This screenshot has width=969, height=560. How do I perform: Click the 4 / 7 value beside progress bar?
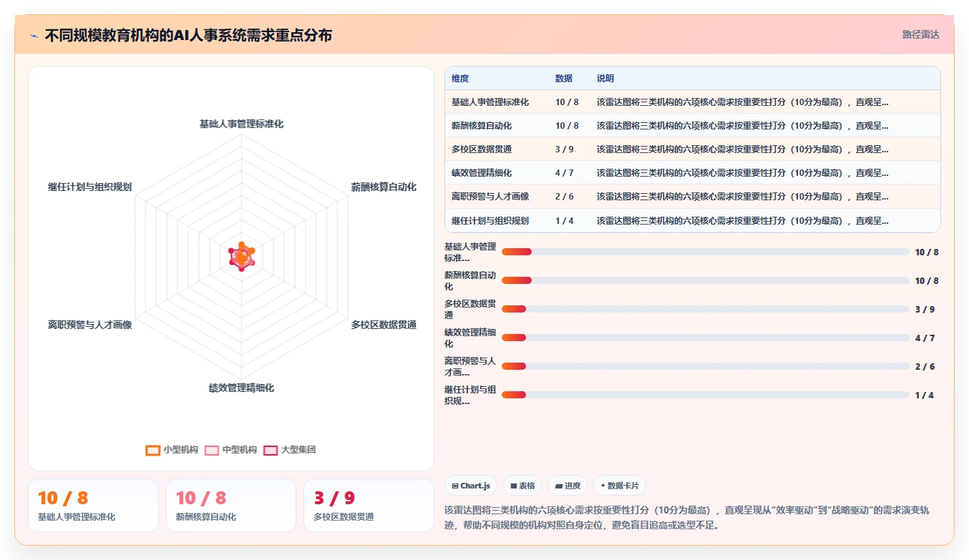tap(925, 338)
